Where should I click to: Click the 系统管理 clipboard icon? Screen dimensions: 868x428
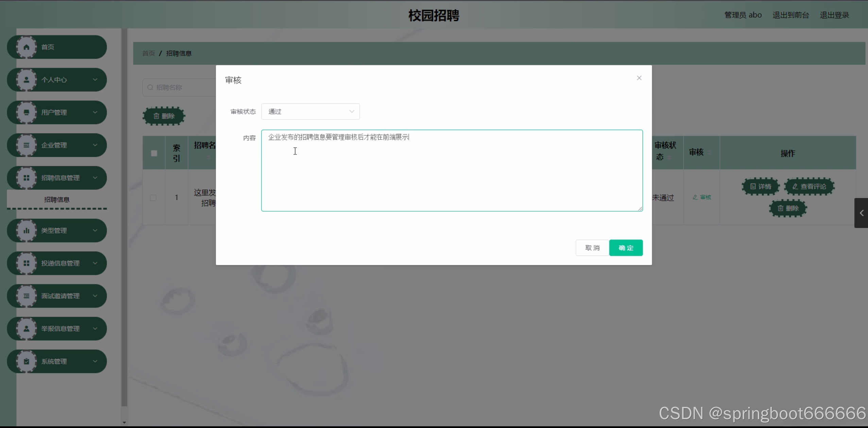point(26,361)
